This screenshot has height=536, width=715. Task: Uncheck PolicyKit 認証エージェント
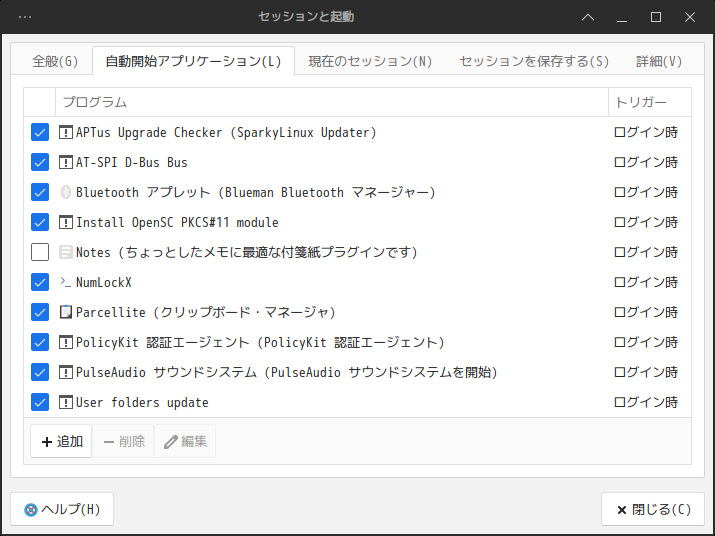click(x=40, y=343)
